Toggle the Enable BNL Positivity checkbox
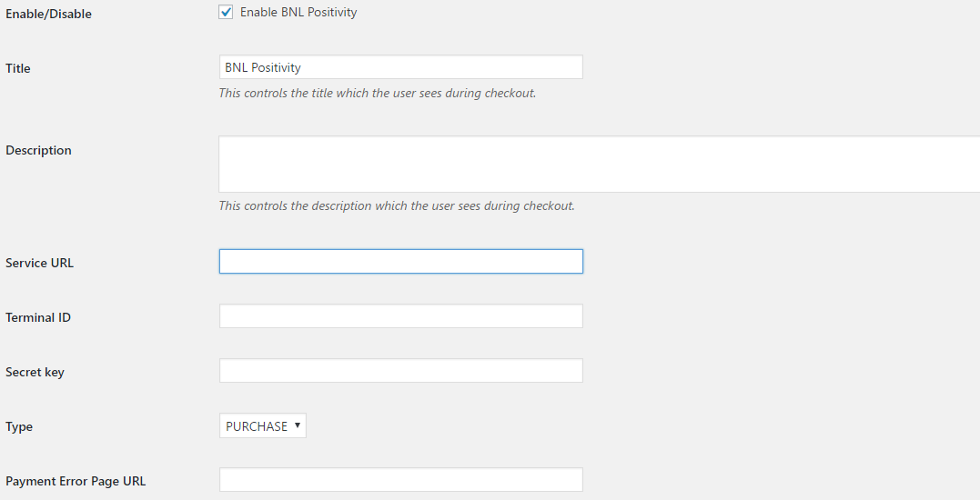 coord(226,12)
